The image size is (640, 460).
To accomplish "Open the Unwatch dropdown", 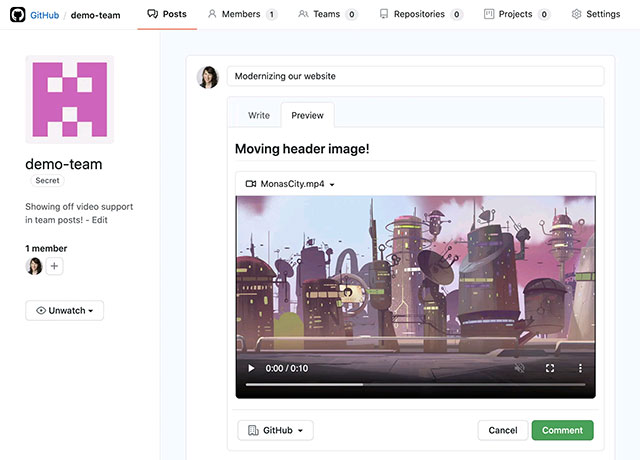I will point(64,311).
